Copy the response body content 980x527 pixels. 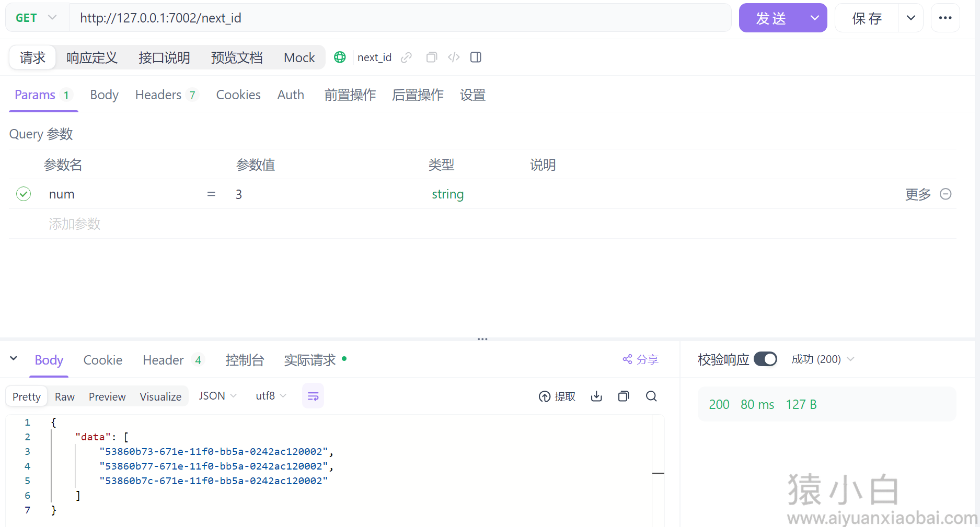coord(624,396)
